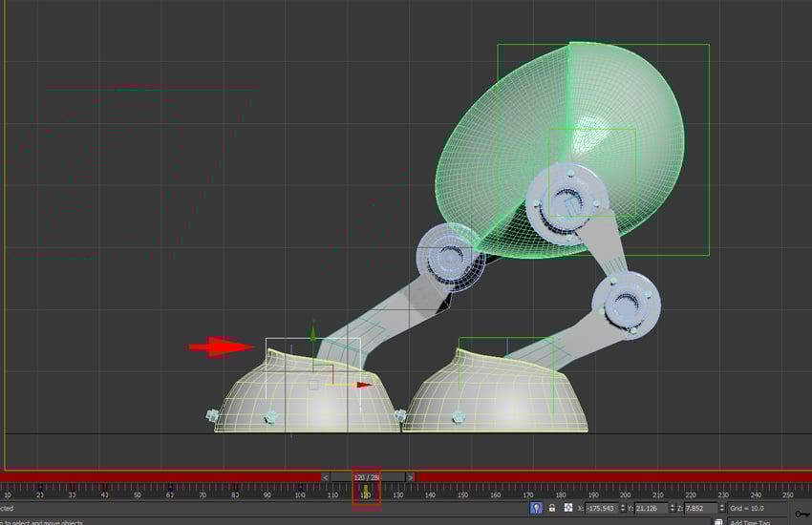Click the Y coordinate field showing 21.126
Image resolution: width=812 pixels, height=525 pixels.
coord(651,509)
